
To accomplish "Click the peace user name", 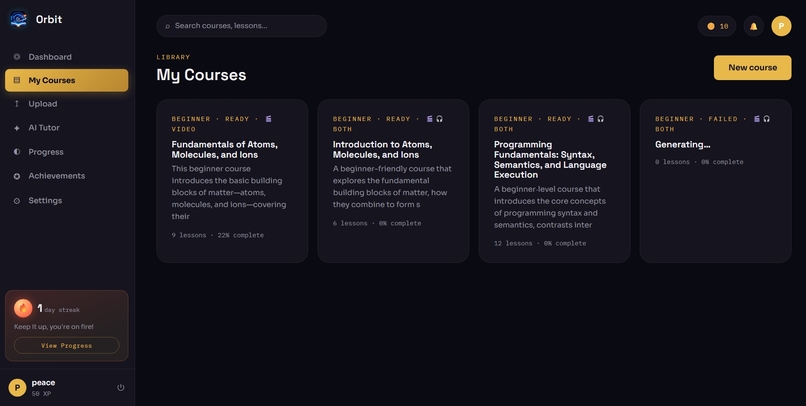I will pos(43,383).
